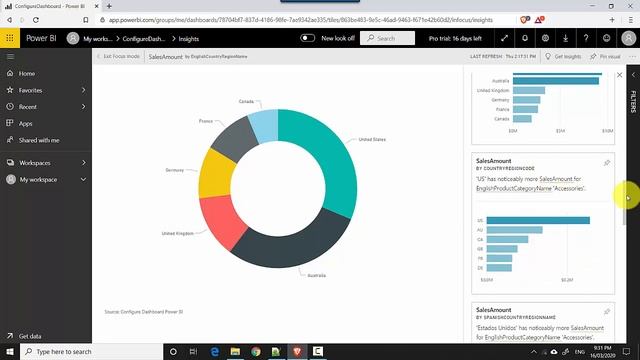Expand the Recent flyout chevron
This screenshot has height=360, width=640.
point(83,107)
